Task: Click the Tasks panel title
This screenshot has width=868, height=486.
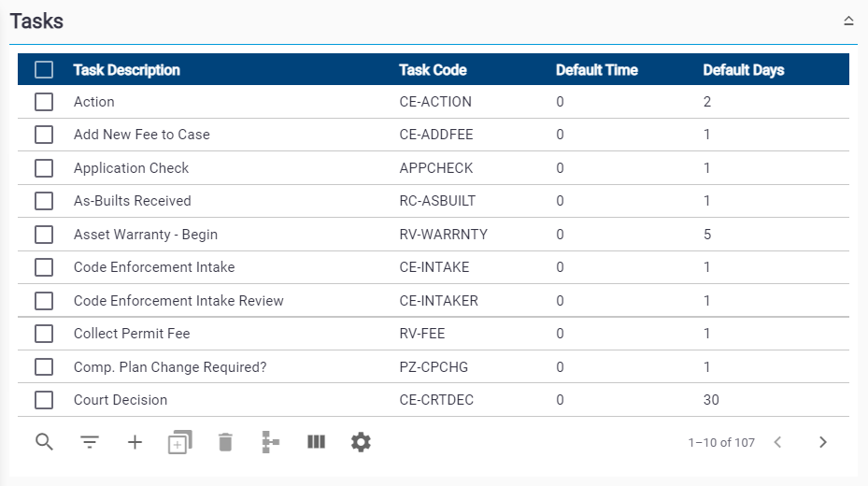Action: point(36,21)
